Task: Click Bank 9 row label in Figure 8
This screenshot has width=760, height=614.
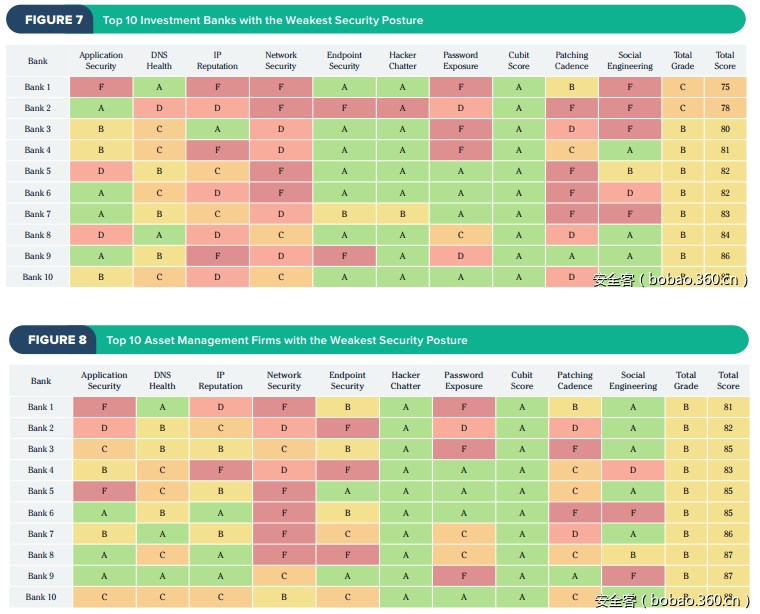Action: pos(41,576)
